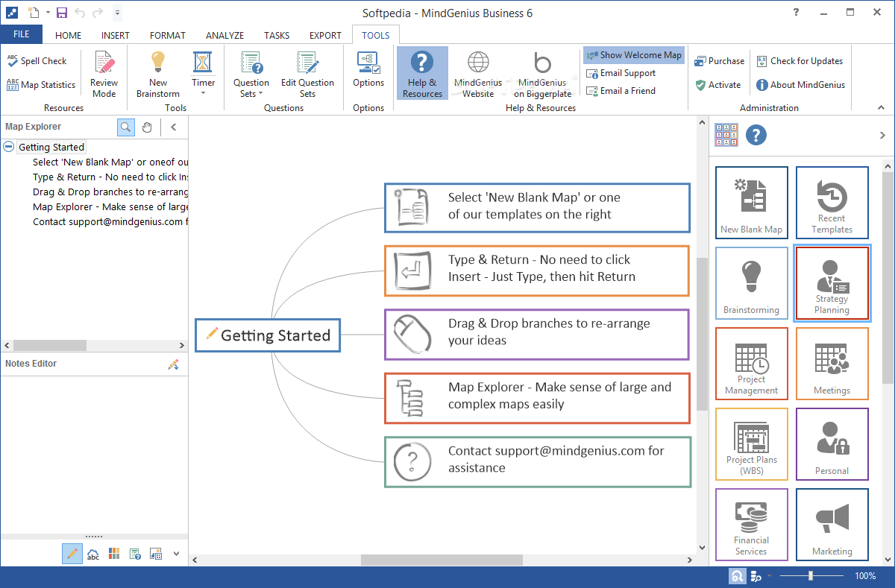
Task: Switch to the TASKS tab
Action: click(277, 35)
